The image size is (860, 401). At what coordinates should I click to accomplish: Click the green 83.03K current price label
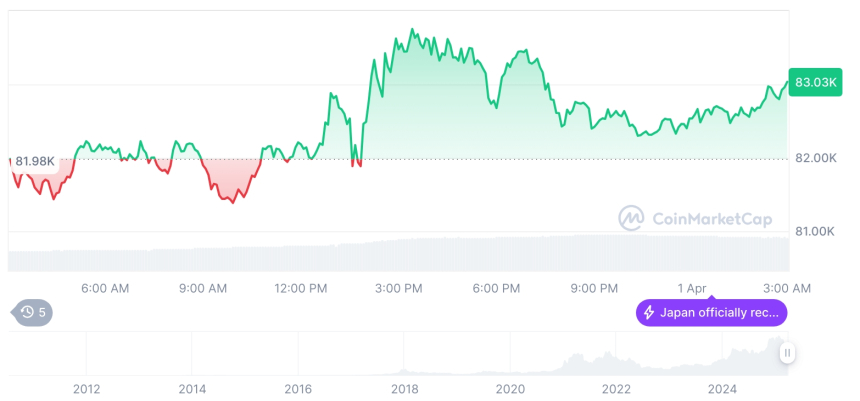812,82
